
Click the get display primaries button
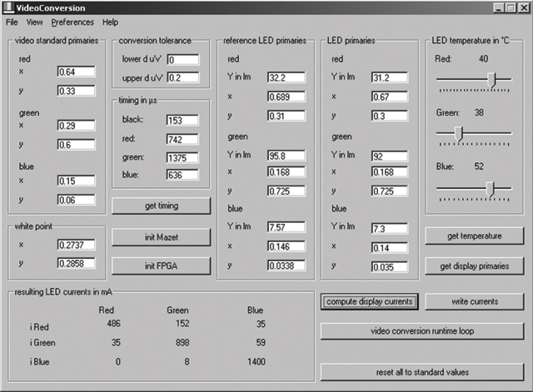click(475, 265)
